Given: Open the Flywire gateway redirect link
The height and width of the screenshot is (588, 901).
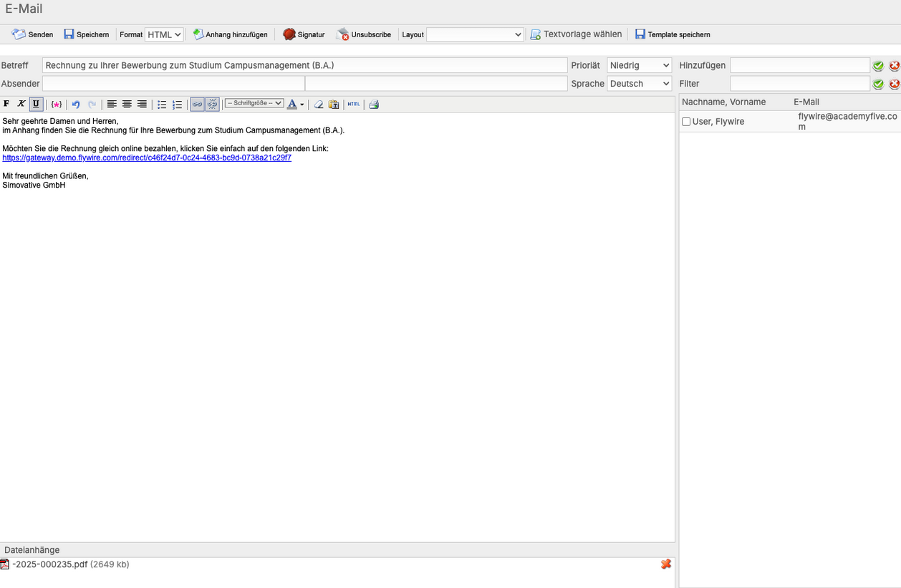Looking at the screenshot, I should pos(147,158).
